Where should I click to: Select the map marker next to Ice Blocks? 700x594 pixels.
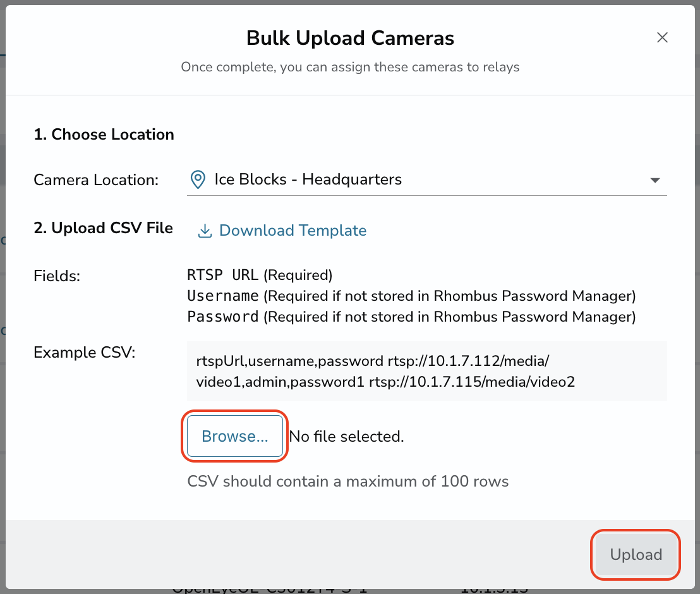198,179
